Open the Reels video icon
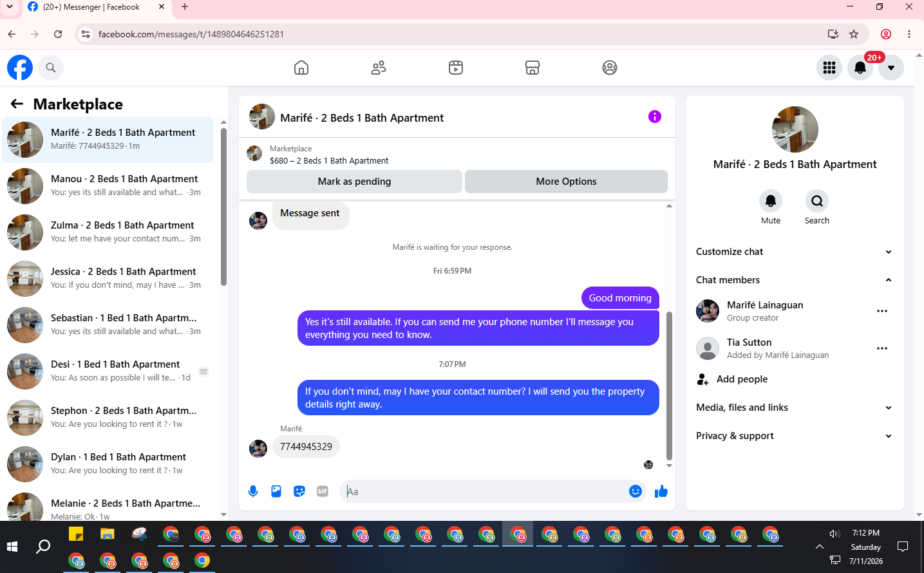The image size is (924, 573). pos(456,68)
